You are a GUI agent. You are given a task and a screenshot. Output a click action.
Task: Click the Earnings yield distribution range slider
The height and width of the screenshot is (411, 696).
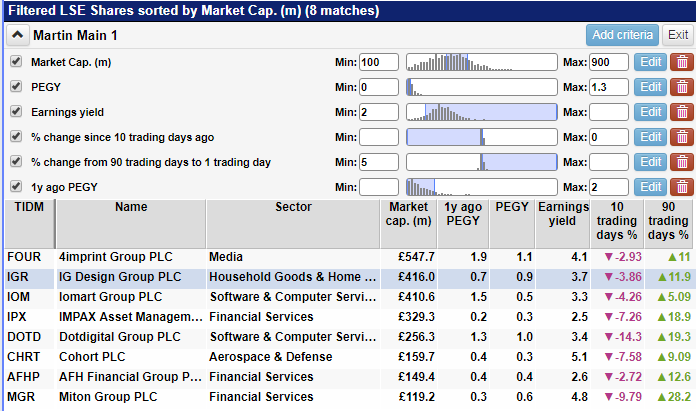click(x=482, y=112)
